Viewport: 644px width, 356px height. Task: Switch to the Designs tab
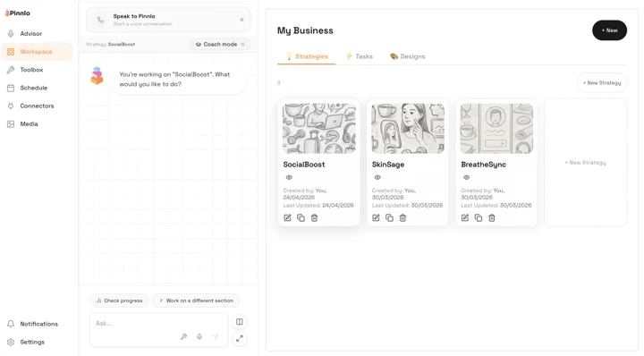(408, 56)
